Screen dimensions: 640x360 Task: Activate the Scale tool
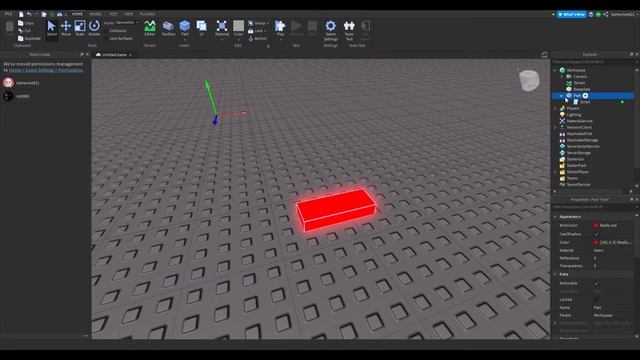[80, 28]
